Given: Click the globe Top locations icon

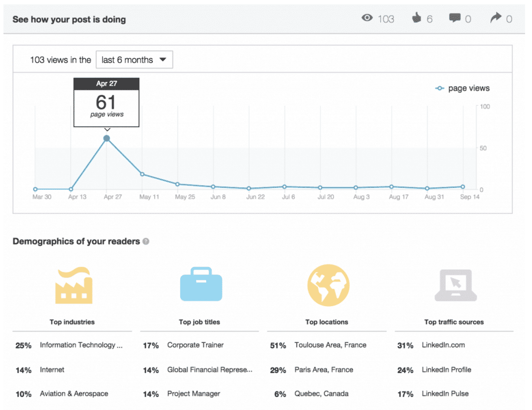Looking at the screenshot, I should click(x=328, y=286).
